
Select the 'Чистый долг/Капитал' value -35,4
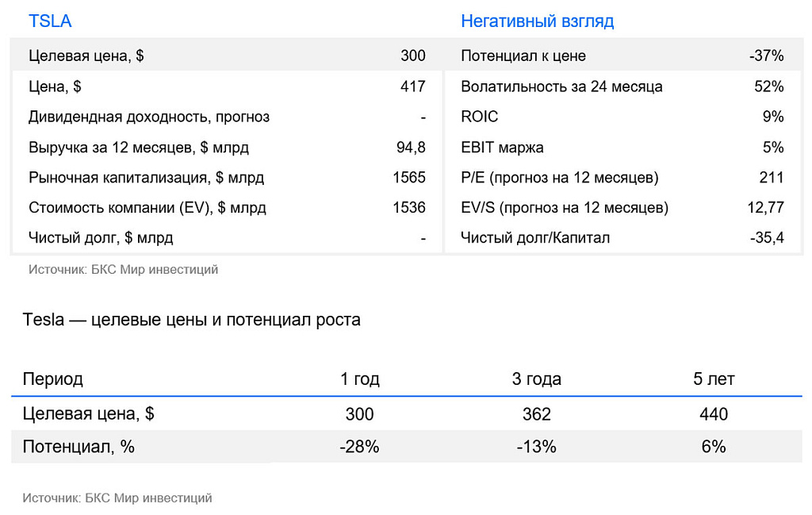[x=766, y=238]
